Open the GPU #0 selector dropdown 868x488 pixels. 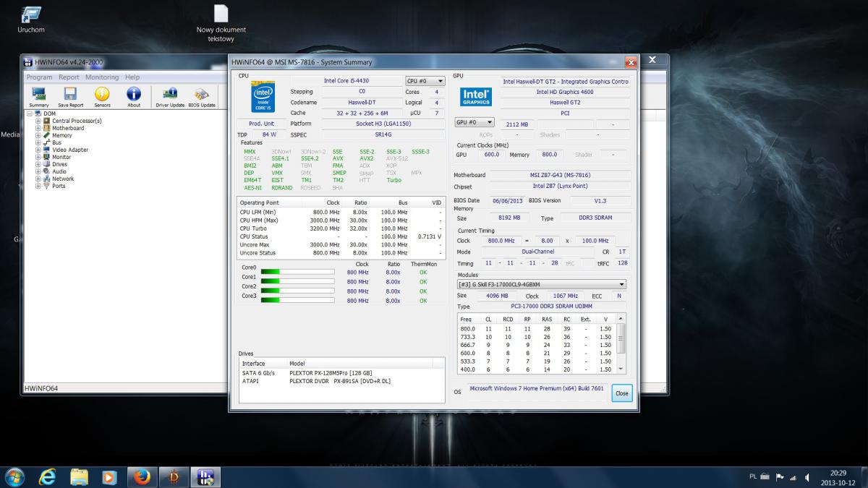(x=475, y=122)
